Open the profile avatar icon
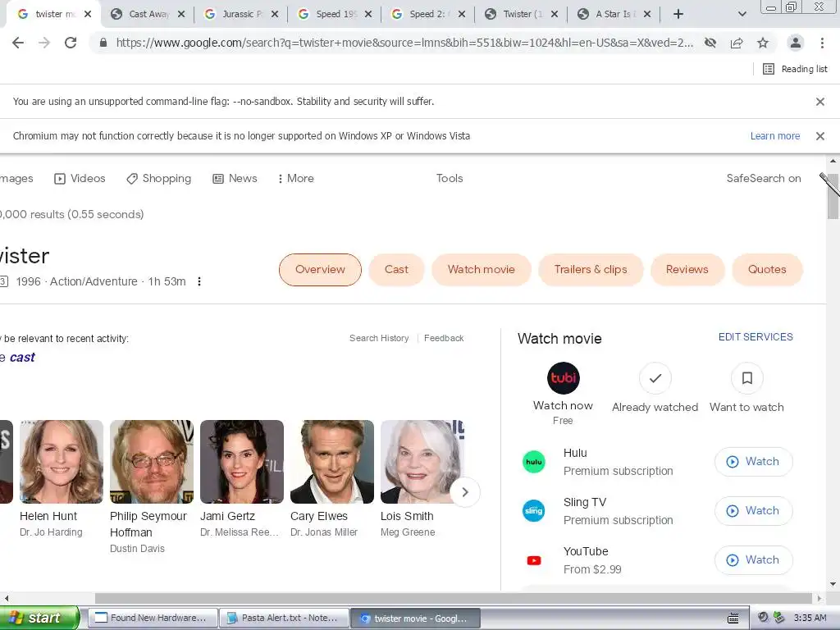Image resolution: width=840 pixels, height=630 pixels. (x=796, y=43)
